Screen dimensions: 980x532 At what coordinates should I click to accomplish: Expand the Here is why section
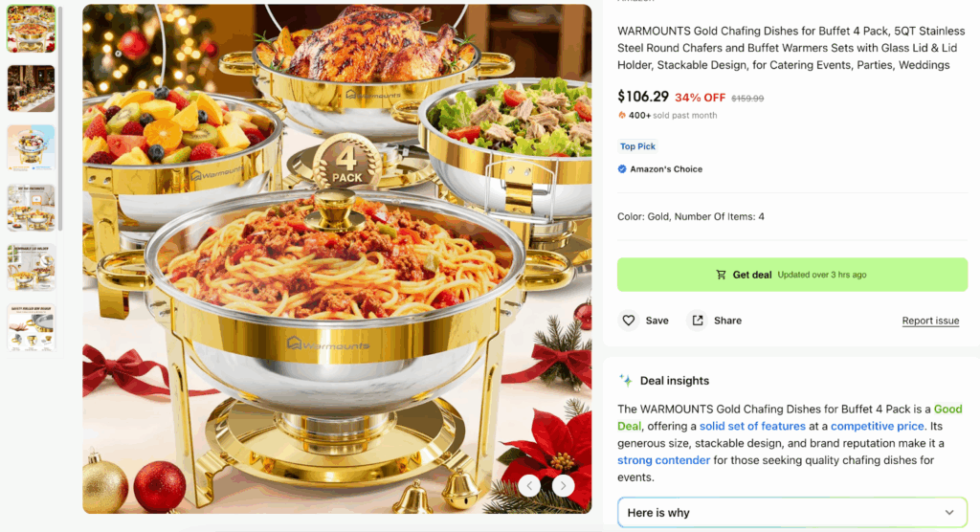tap(791, 513)
